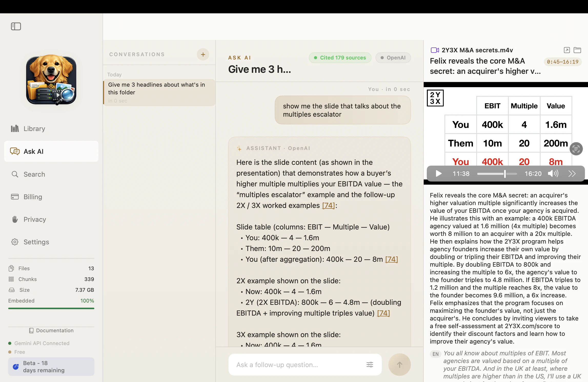588x382 pixels.
Task: Click the Library books icon
Action: tap(15, 128)
